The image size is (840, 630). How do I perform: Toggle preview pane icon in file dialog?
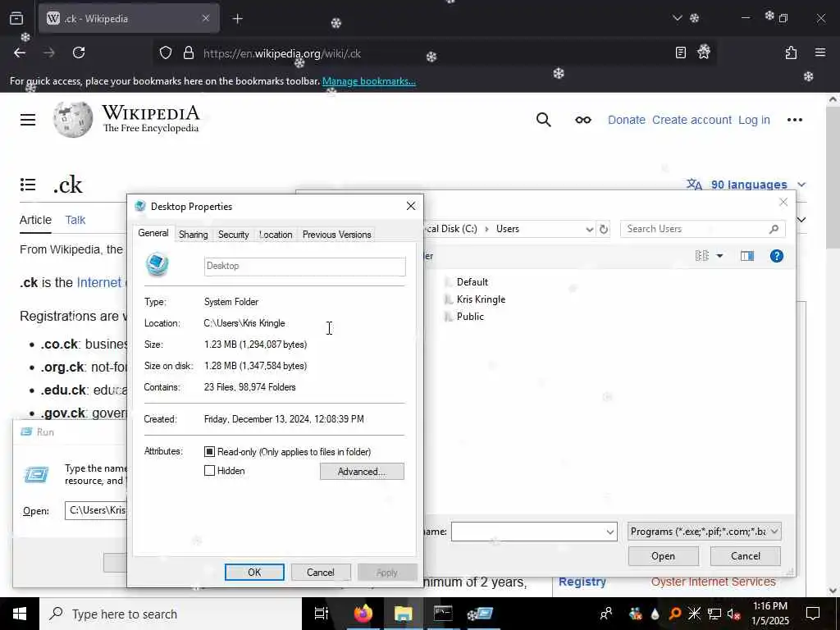pyautogui.click(x=746, y=256)
